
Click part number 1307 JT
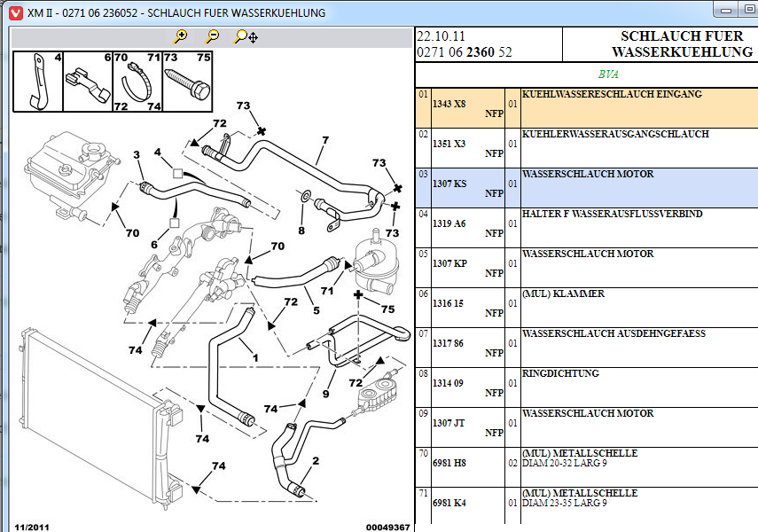tap(449, 423)
